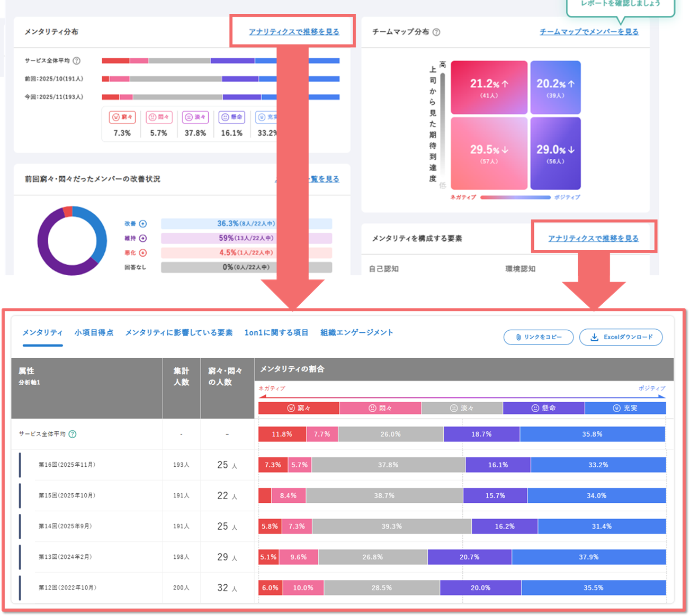Viewport: 690px width, 616px height.
Task: Click the purple 懸命 column header in table
Action: [544, 408]
